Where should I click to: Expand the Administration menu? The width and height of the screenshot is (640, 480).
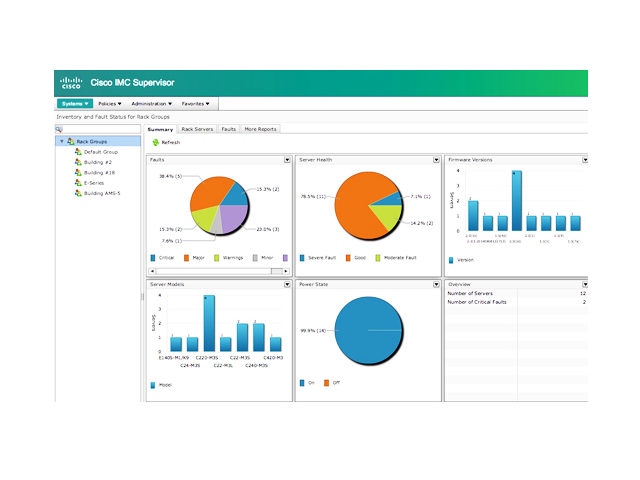pos(152,103)
